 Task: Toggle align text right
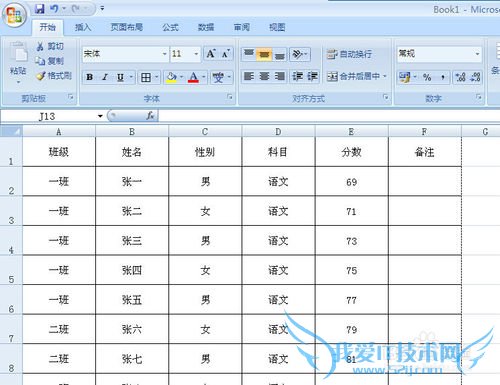(x=279, y=76)
